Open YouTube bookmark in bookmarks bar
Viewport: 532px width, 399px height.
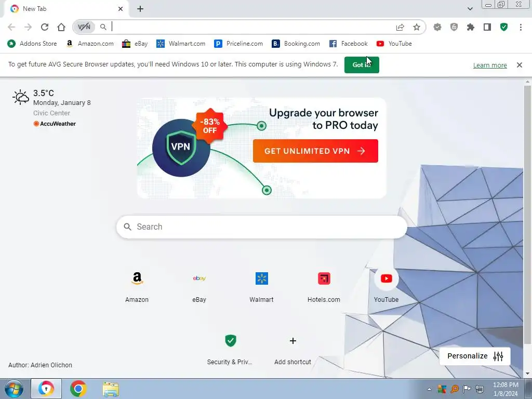point(394,44)
